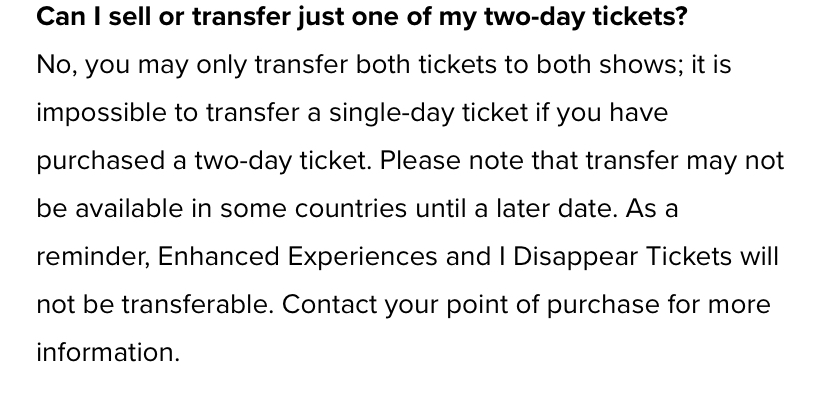
Task: Click the bold FAQ question heading
Action: [362, 17]
